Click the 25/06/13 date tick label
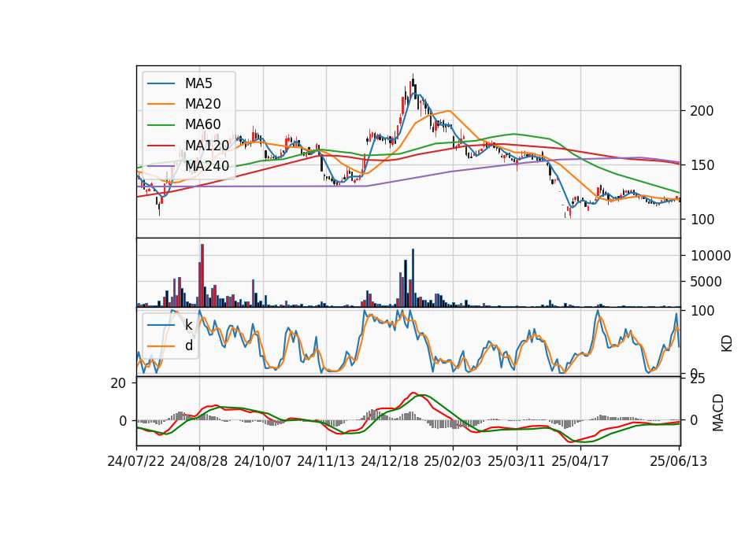The width and height of the screenshot is (756, 543). 678,461
